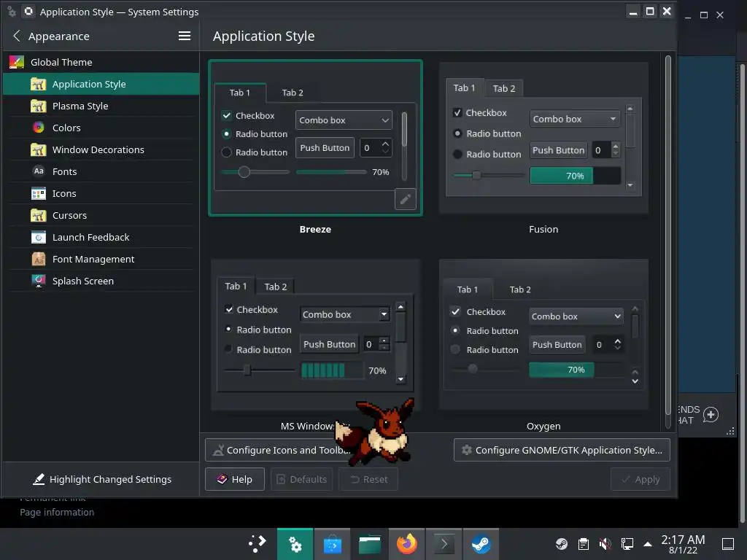Open network tray icon

(627, 544)
